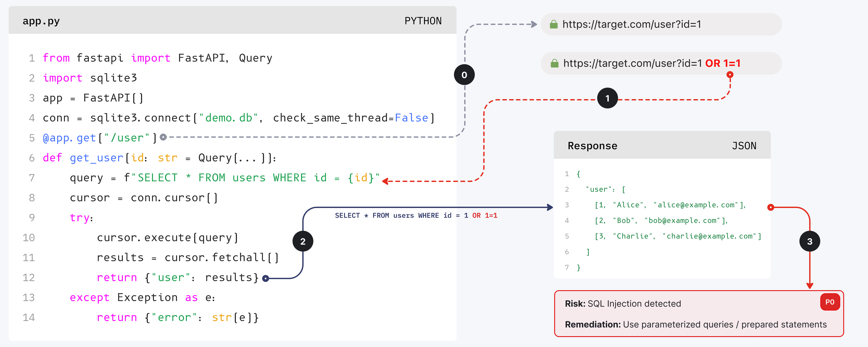Click the 'demo.db' string in line 4
Screen dimensions: 868x347
[229, 118]
